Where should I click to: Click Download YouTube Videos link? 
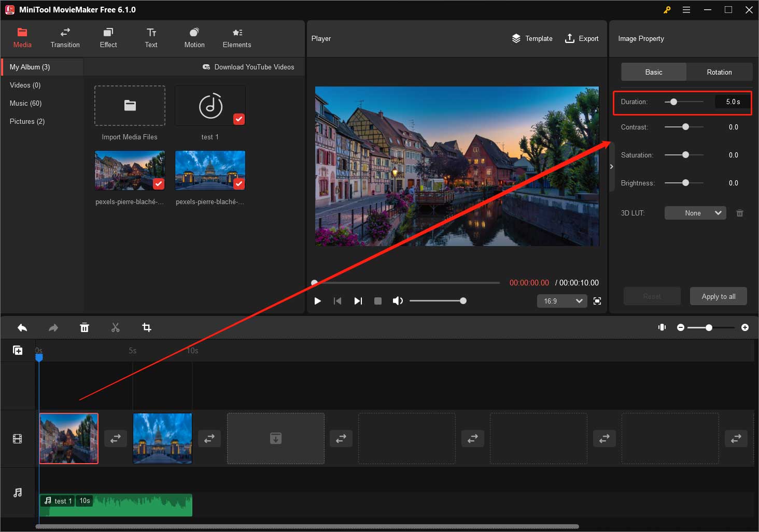248,67
